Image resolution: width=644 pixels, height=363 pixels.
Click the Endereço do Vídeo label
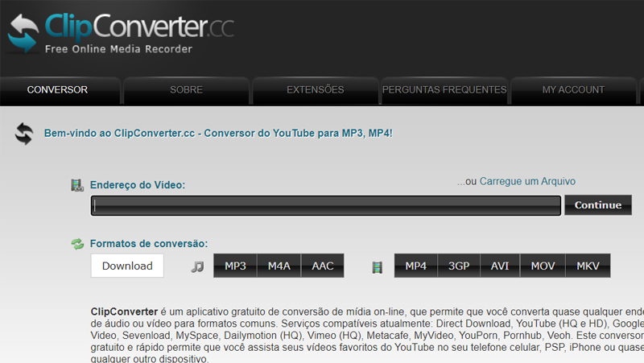(138, 185)
